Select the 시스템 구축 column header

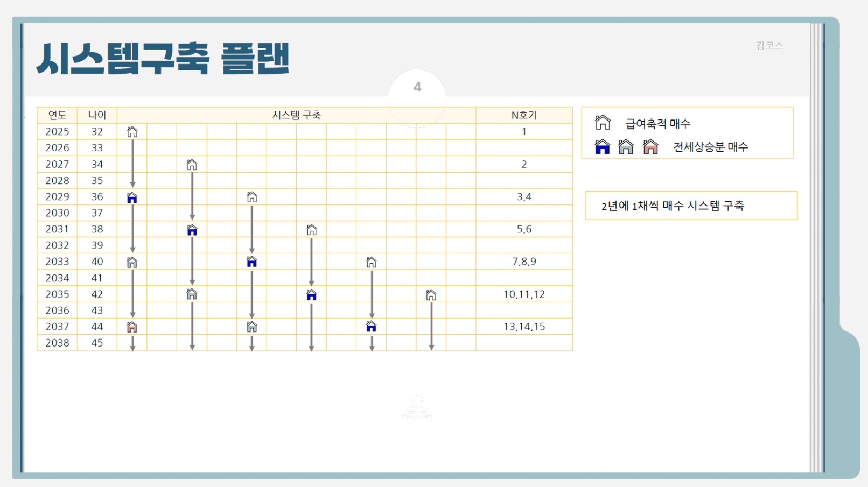(296, 115)
